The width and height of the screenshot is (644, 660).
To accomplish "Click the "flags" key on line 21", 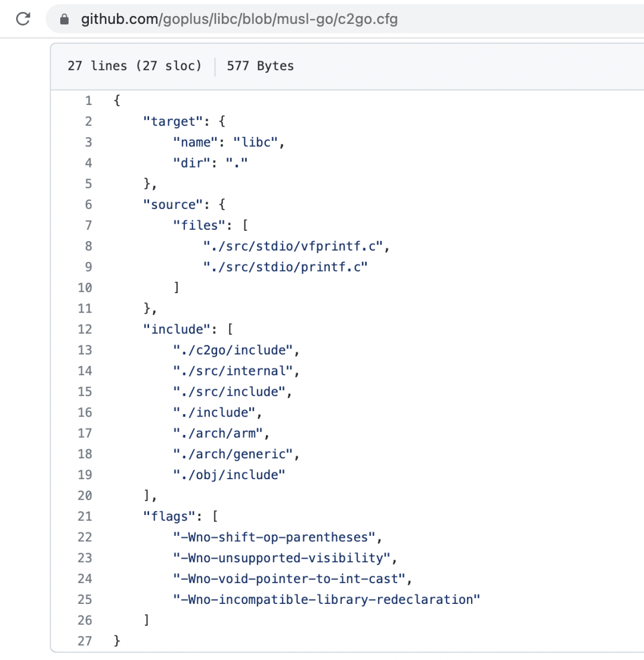I will (169, 516).
